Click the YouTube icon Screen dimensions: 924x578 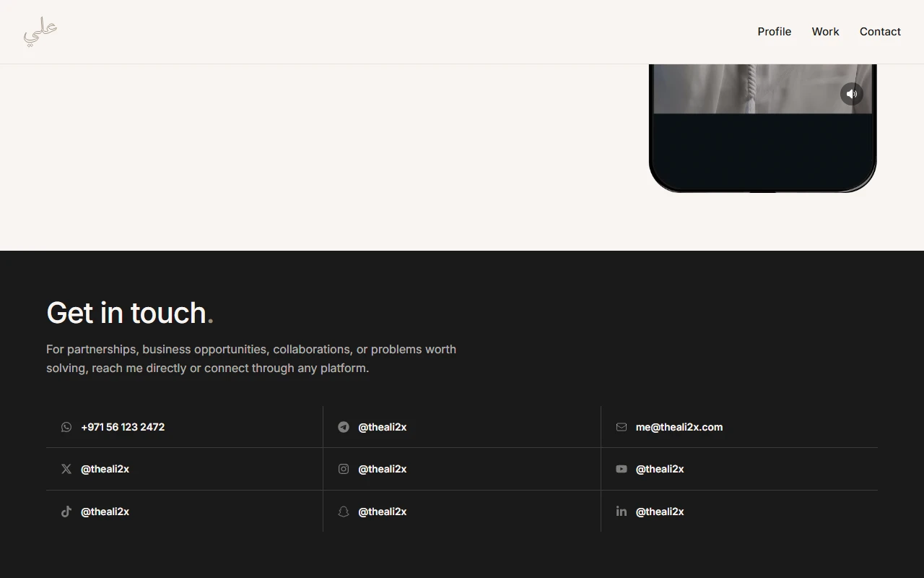point(622,469)
